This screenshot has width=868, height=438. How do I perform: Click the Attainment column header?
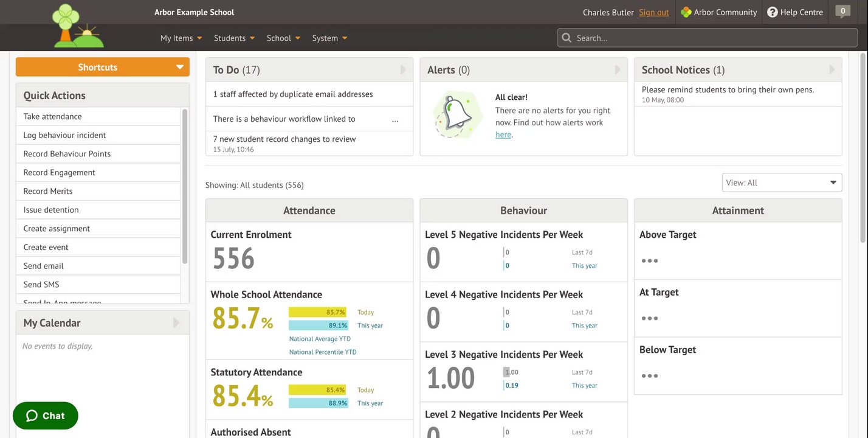pos(738,210)
